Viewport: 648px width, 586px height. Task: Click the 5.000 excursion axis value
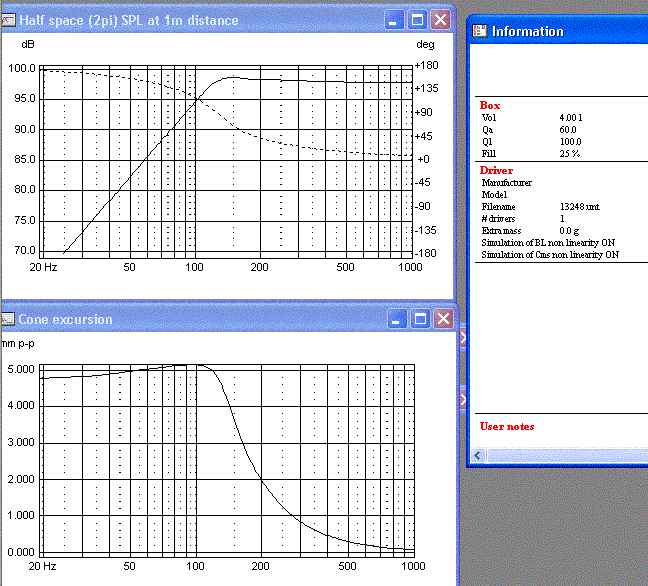pyautogui.click(x=21, y=369)
